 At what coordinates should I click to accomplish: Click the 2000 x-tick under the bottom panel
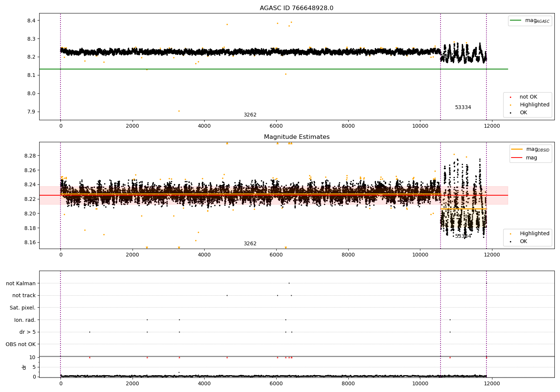coord(133,384)
